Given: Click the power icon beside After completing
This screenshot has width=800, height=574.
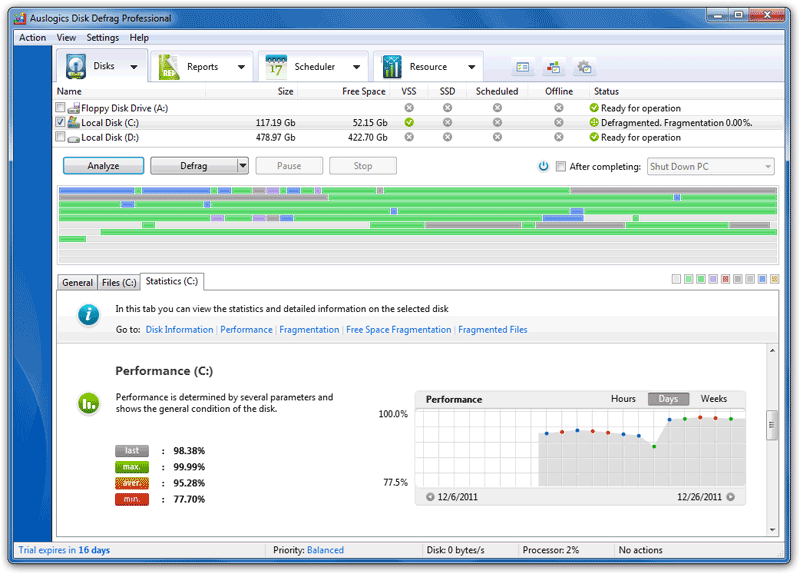Looking at the screenshot, I should click(543, 166).
